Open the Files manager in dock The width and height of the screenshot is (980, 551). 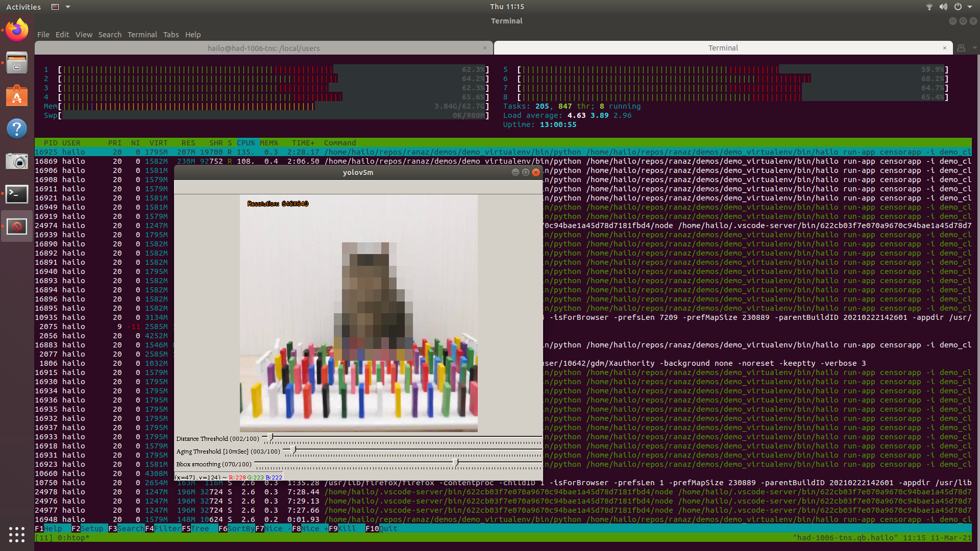(x=17, y=63)
